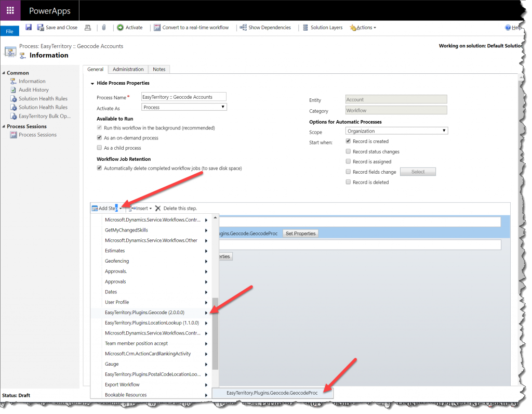Check Record fields change
This screenshot has width=532, height=414.
point(348,172)
